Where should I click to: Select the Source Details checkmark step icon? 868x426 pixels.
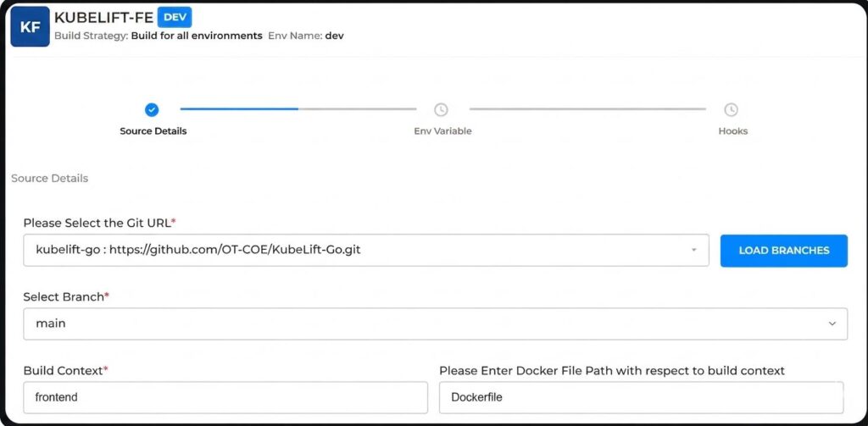point(152,109)
